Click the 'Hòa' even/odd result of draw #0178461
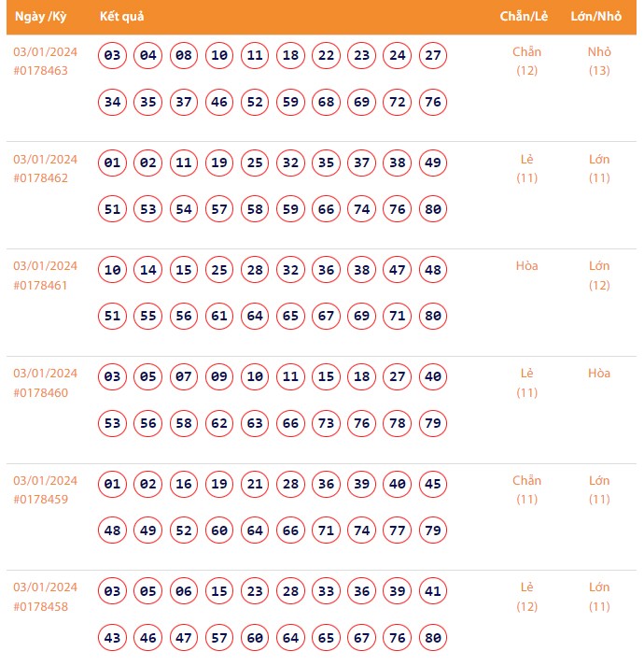644x665 pixels. [x=527, y=266]
